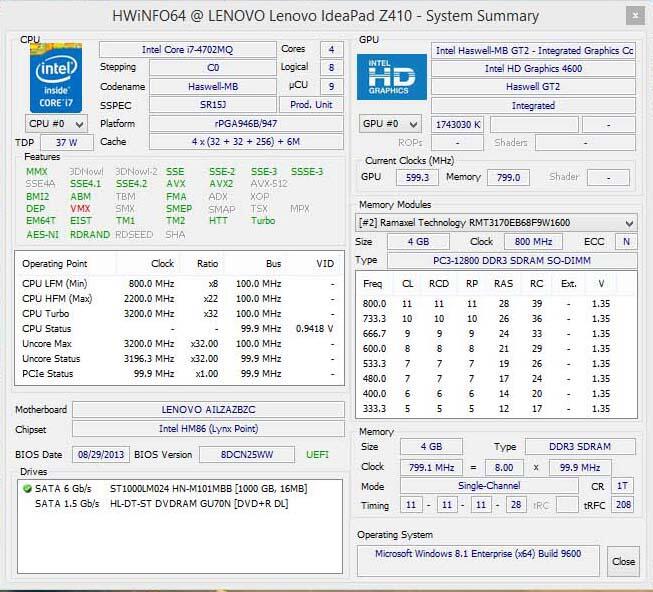Select the CPU Turbo operating point row
653x592 pixels.
click(x=180, y=313)
